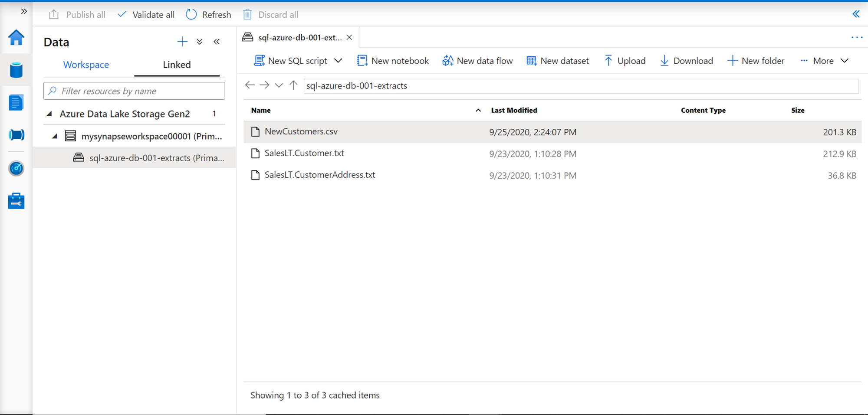Open the More dropdown menu

pyautogui.click(x=825, y=61)
